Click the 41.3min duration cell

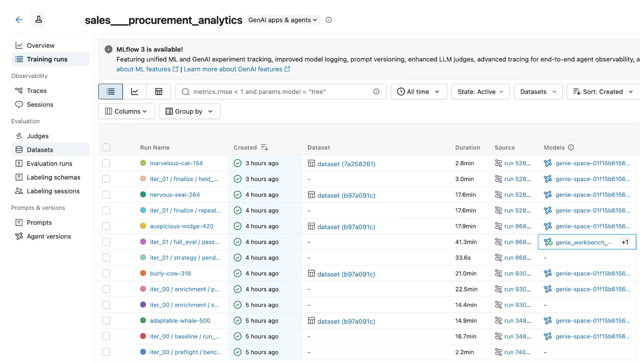466,242
